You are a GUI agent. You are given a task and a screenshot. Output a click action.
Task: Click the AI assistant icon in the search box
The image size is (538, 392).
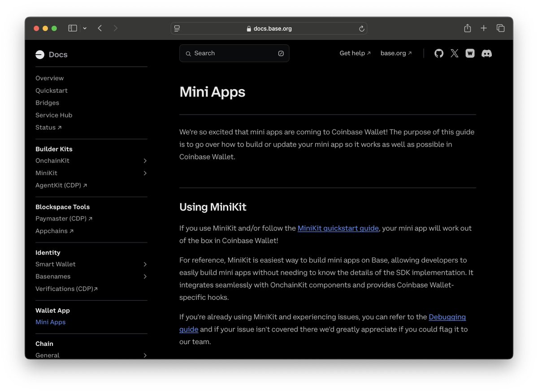point(281,53)
